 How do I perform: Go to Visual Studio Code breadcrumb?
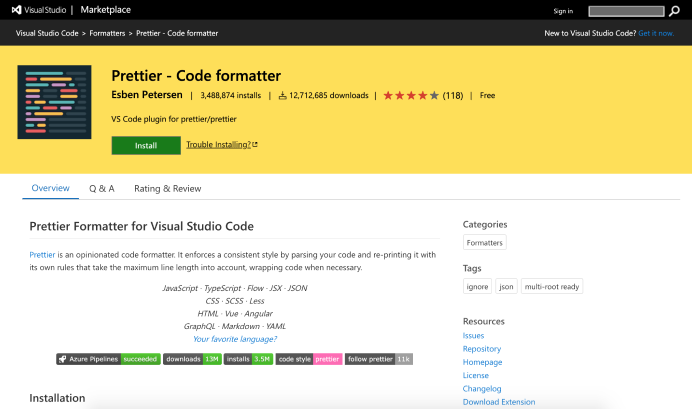pos(47,33)
